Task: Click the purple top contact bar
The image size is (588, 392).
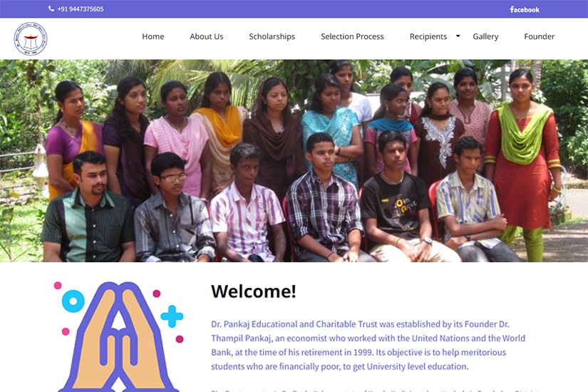Action: point(294,9)
